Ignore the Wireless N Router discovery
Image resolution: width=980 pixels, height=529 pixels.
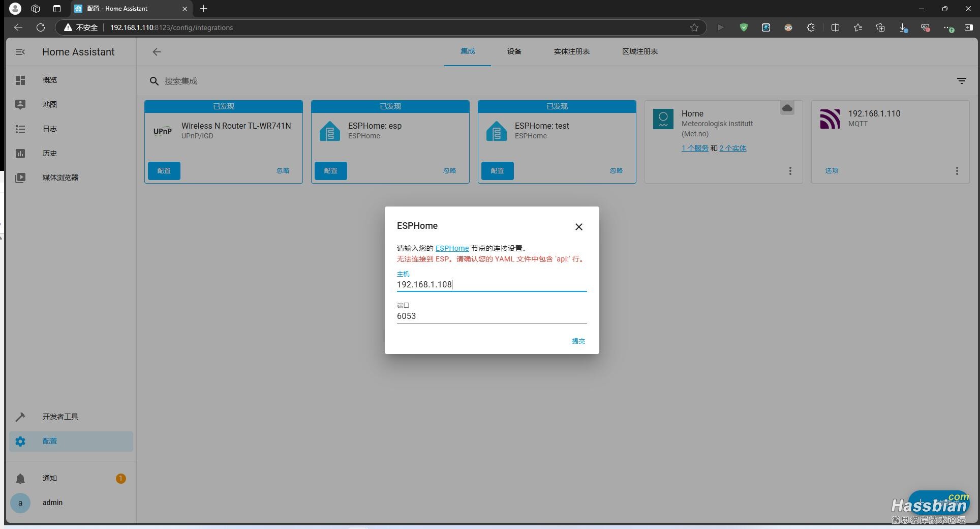click(x=283, y=171)
